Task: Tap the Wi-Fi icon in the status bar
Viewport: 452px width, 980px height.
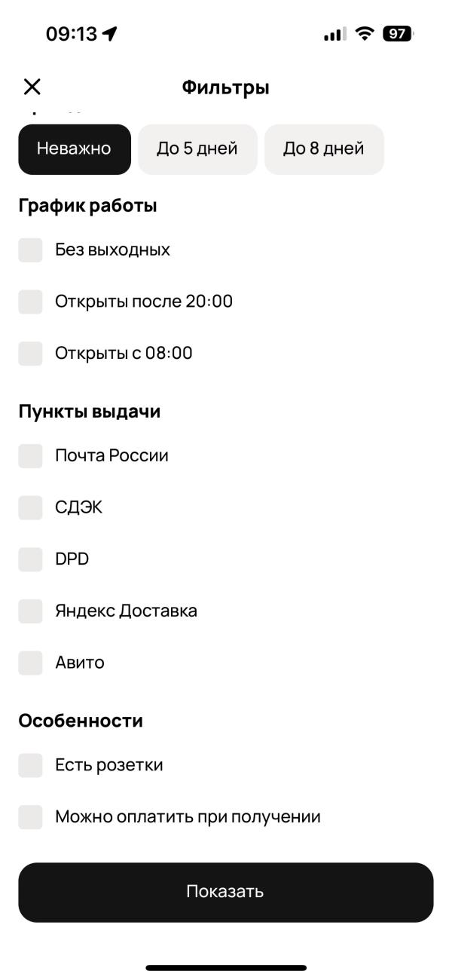Action: tap(365, 34)
